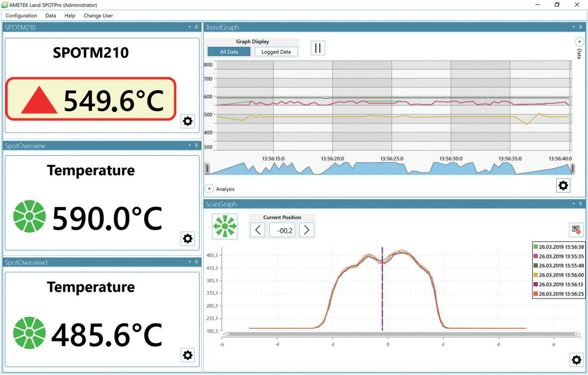
Task: Click green status wheel beside 485.6°C
Action: click(x=29, y=333)
